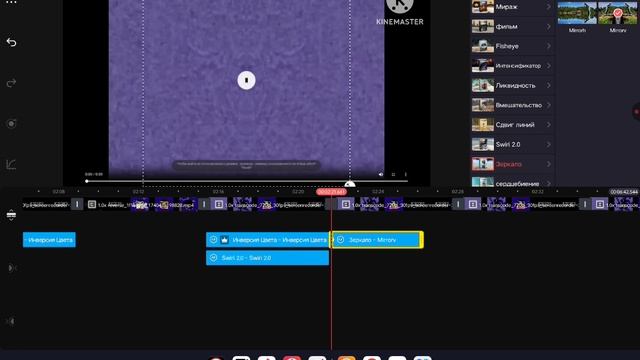Click the clip icon beside the .mp4 filename
The height and width of the screenshot is (360, 640).
coord(92,204)
